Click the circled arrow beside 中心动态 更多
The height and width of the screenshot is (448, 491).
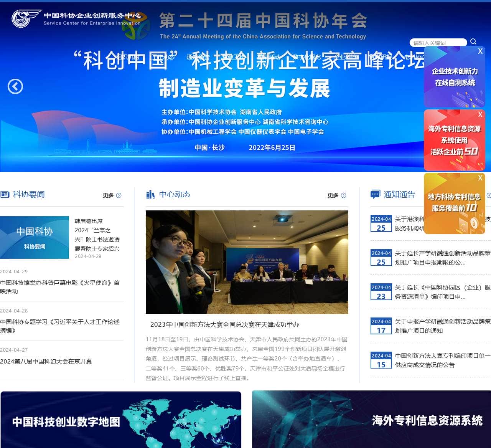[x=343, y=195]
